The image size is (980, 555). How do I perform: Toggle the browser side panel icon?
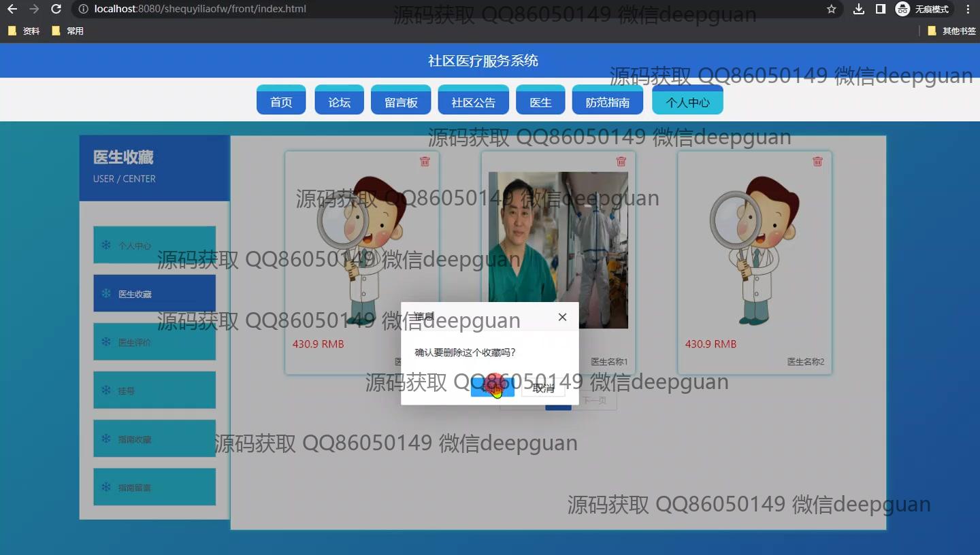click(880, 9)
